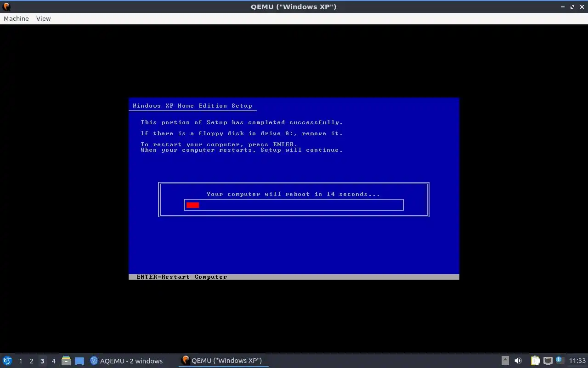Screen dimensions: 588x368
Task: Open the file manager taskbar icon
Action: [x=66, y=361]
